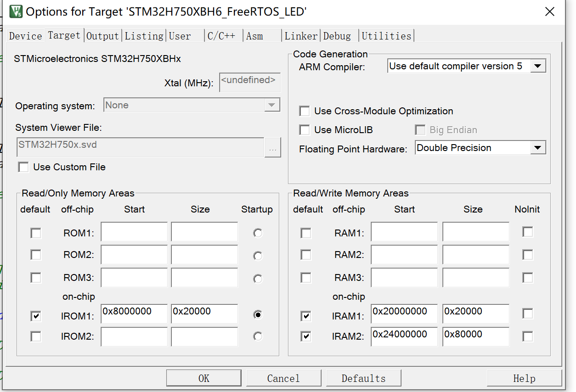The height and width of the screenshot is (392, 576).
Task: Enable Use MicroLIB checkbox
Action: (x=304, y=130)
